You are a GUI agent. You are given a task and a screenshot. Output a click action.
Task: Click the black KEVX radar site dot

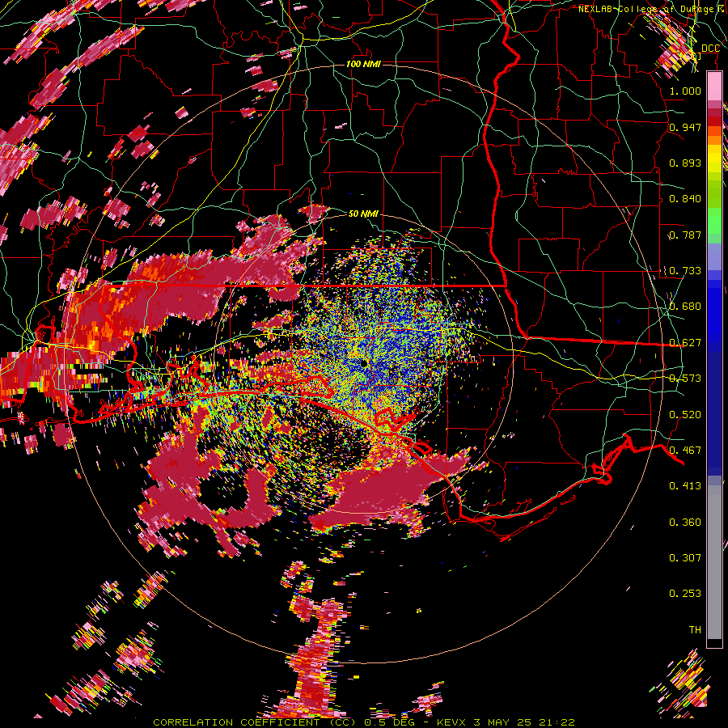pos(364,363)
